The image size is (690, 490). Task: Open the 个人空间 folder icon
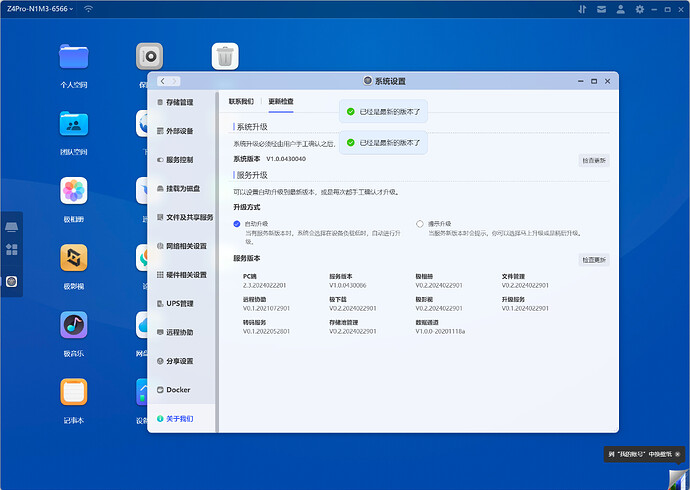coord(74,57)
